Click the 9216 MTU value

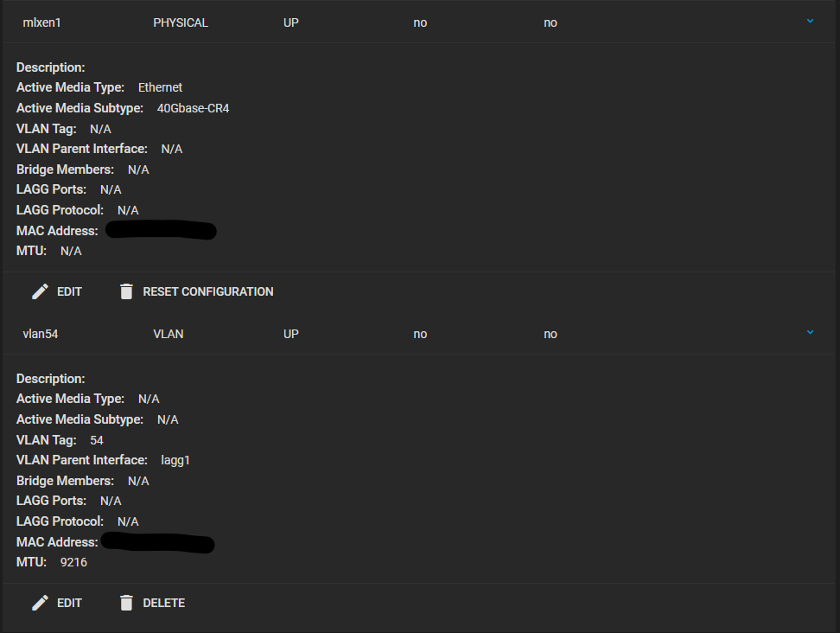pos(73,562)
